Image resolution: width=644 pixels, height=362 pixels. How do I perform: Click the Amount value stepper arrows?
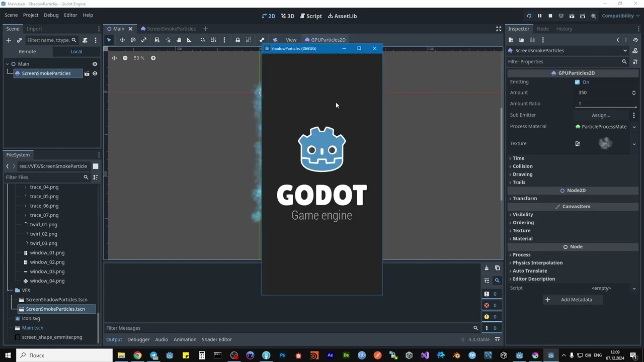click(634, 93)
